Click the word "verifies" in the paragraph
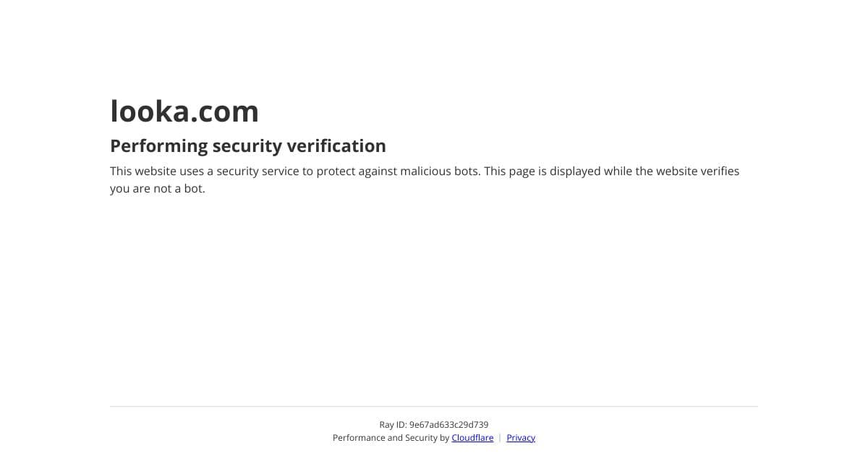The height and width of the screenshot is (456, 868). point(718,172)
